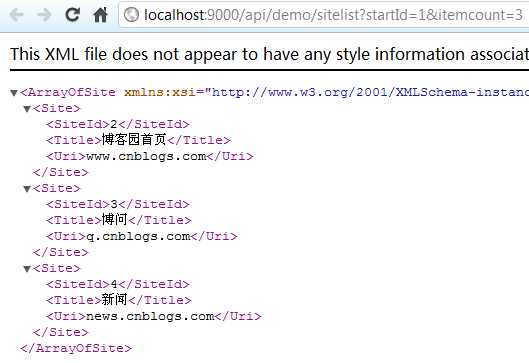Collapse the Site node containing SiteId 3
This screenshot has height=363, width=529.
27,189
